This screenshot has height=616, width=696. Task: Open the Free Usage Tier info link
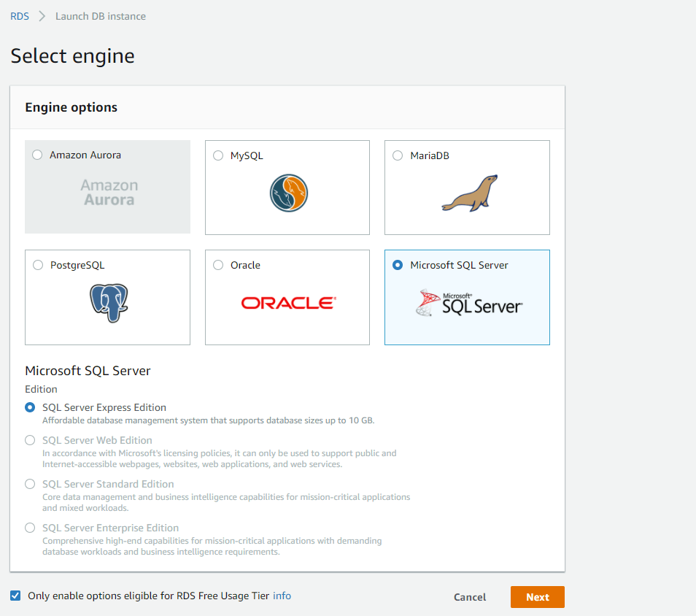click(282, 596)
